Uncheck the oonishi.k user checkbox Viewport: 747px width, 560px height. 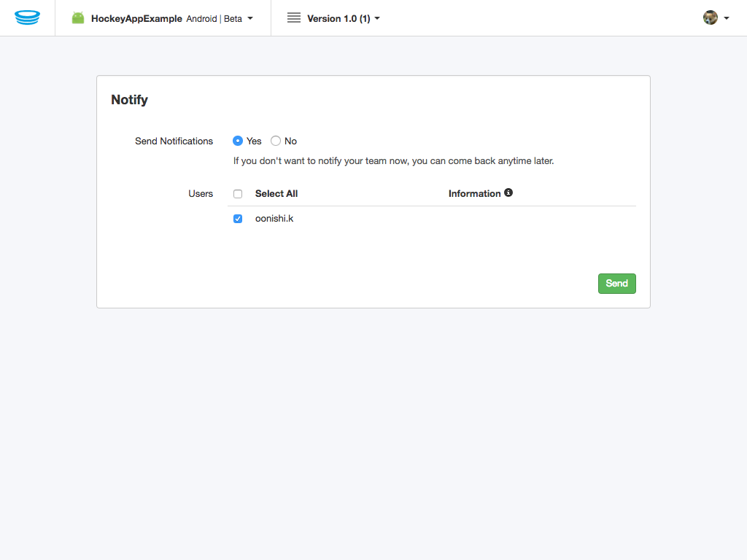pos(238,218)
